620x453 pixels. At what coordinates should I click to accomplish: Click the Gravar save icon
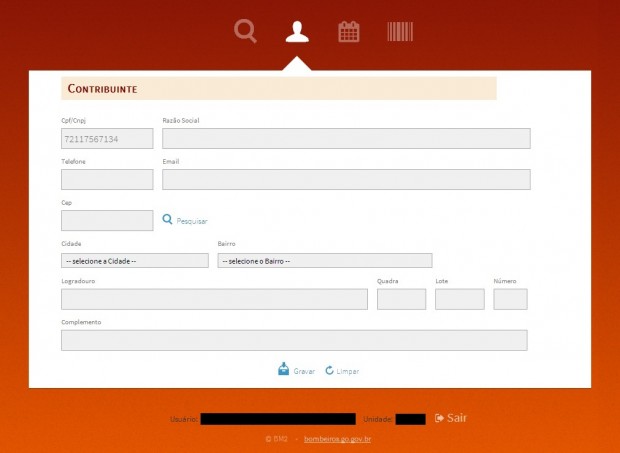[x=283, y=369]
